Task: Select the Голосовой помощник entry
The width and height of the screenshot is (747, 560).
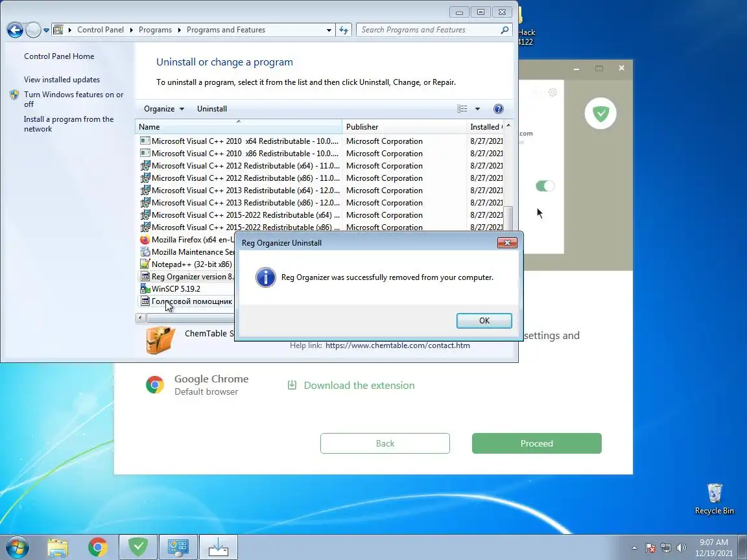Action: (x=186, y=301)
